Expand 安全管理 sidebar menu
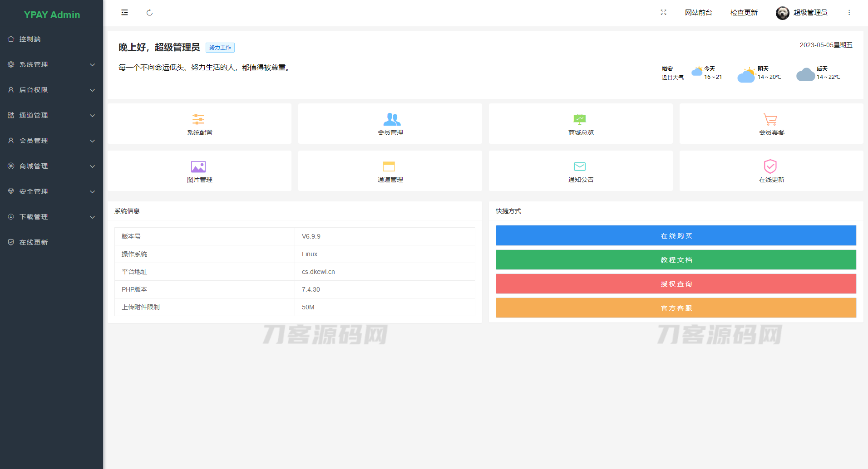The height and width of the screenshot is (469, 868). pyautogui.click(x=51, y=191)
